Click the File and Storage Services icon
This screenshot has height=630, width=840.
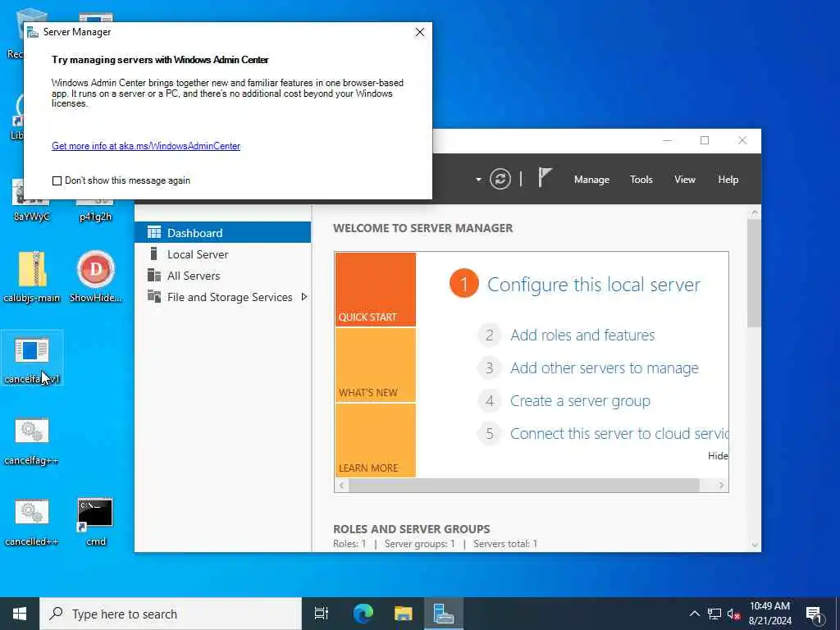[154, 296]
